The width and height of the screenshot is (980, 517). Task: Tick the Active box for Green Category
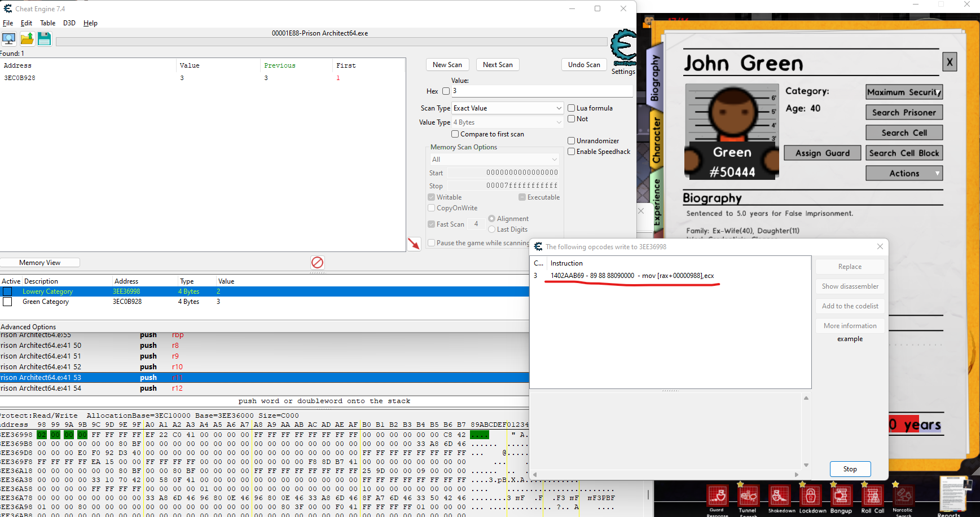(7, 302)
